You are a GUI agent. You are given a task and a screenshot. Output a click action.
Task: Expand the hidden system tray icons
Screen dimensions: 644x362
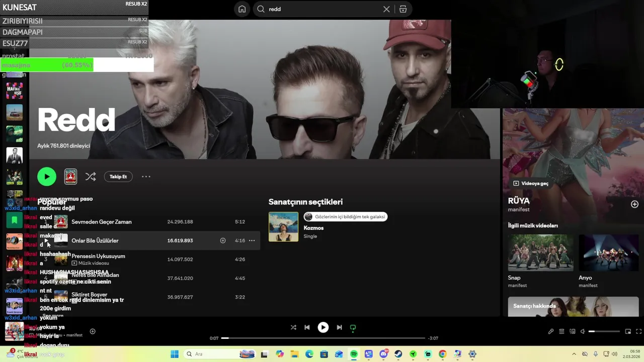574,354
